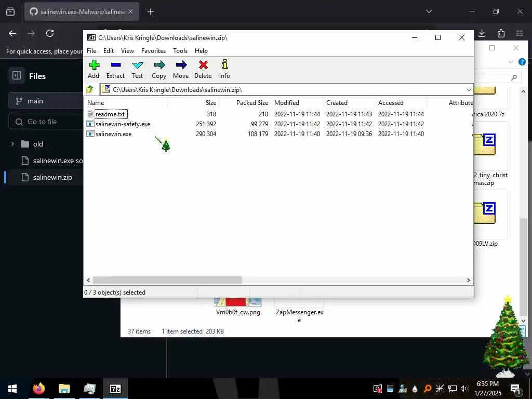The height and width of the screenshot is (399, 532).
Task: Open the Windows Start menu
Action: pos(12,389)
